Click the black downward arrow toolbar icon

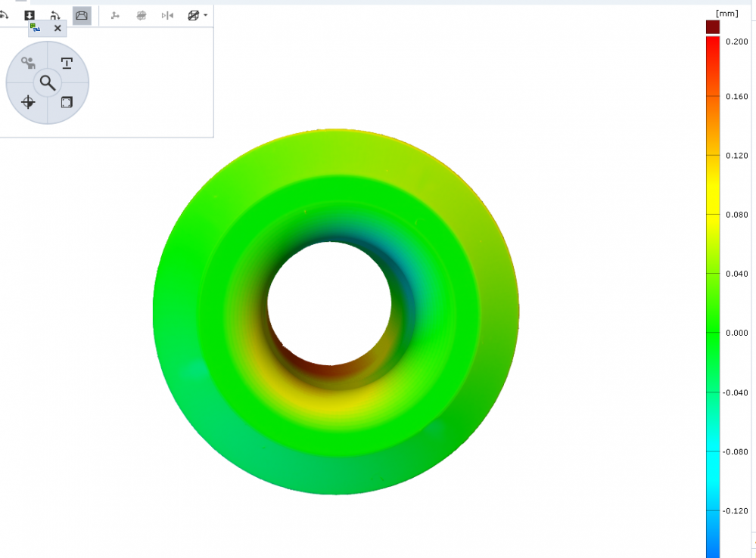tap(30, 15)
